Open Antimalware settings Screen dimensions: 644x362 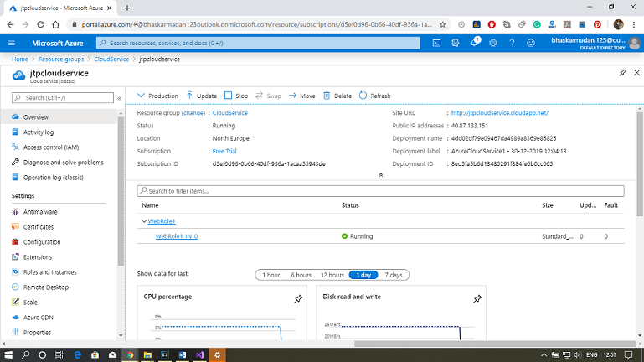pyautogui.click(x=40, y=212)
